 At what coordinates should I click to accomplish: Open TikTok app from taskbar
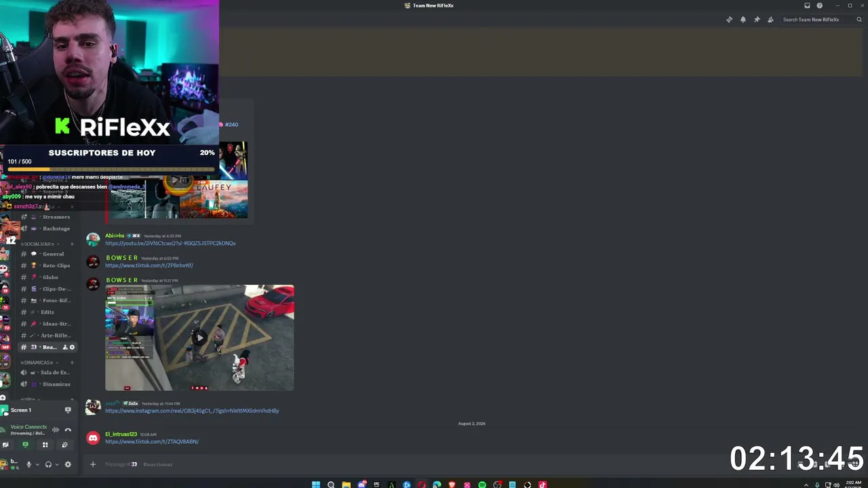point(542,485)
